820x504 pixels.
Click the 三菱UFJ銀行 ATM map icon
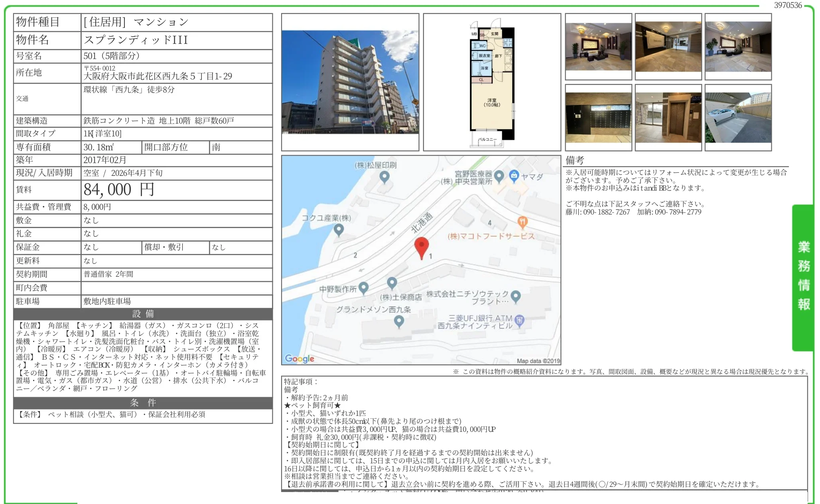[519, 320]
